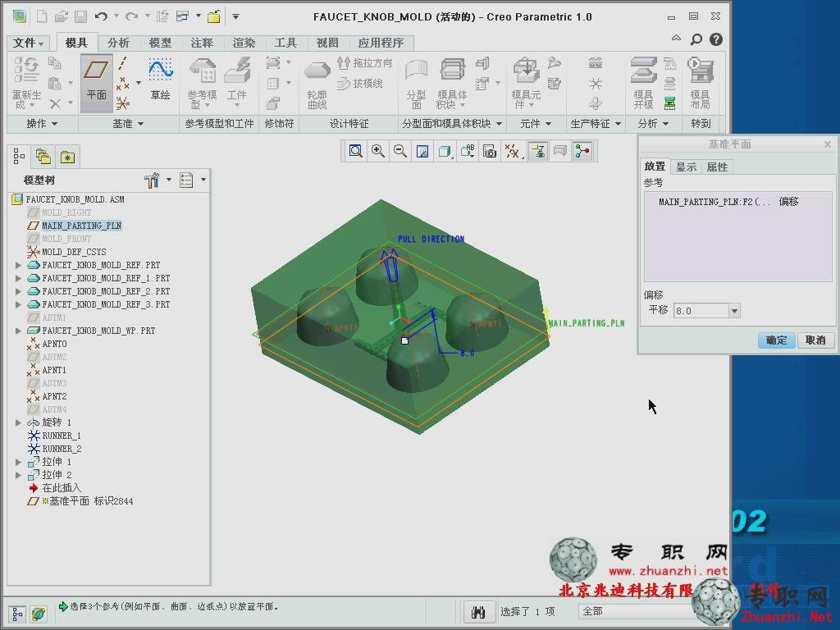Switch to the 显示 tab in datum dialog
Image resolution: width=840 pixels, height=630 pixels.
pyautogui.click(x=686, y=167)
